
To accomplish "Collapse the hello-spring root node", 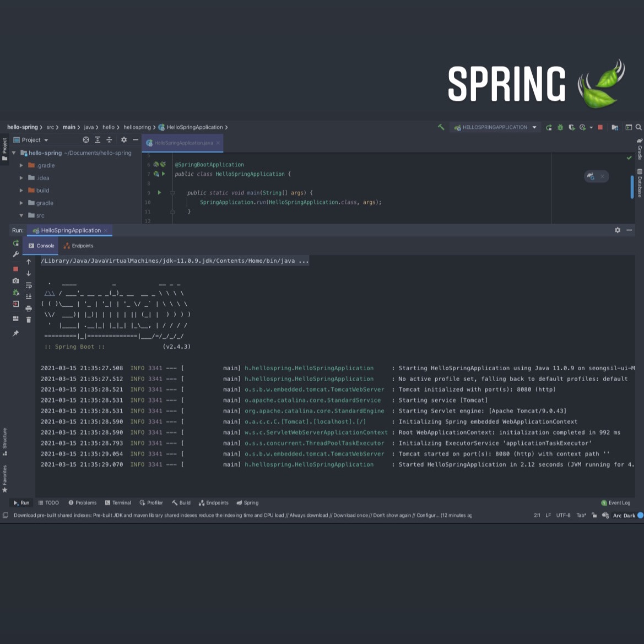I will point(14,153).
